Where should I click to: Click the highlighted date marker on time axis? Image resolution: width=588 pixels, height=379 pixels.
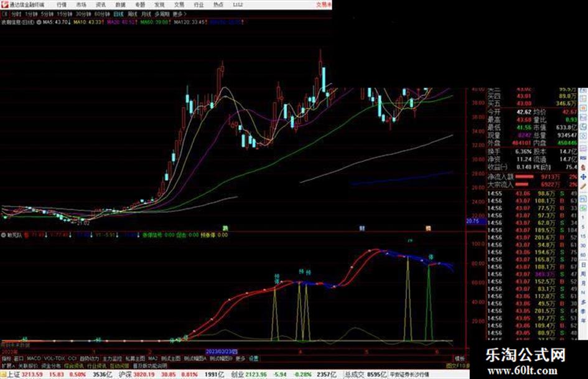[x=222, y=352]
